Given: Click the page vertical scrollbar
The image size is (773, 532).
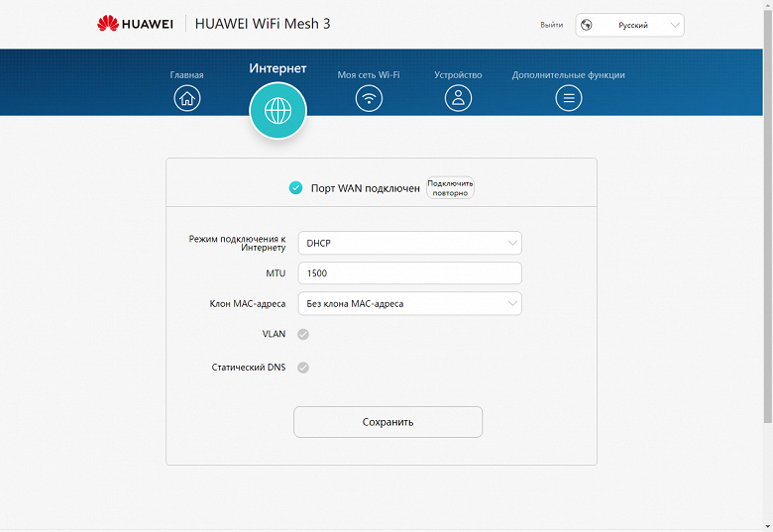Looking at the screenshot, I should coord(768,217).
